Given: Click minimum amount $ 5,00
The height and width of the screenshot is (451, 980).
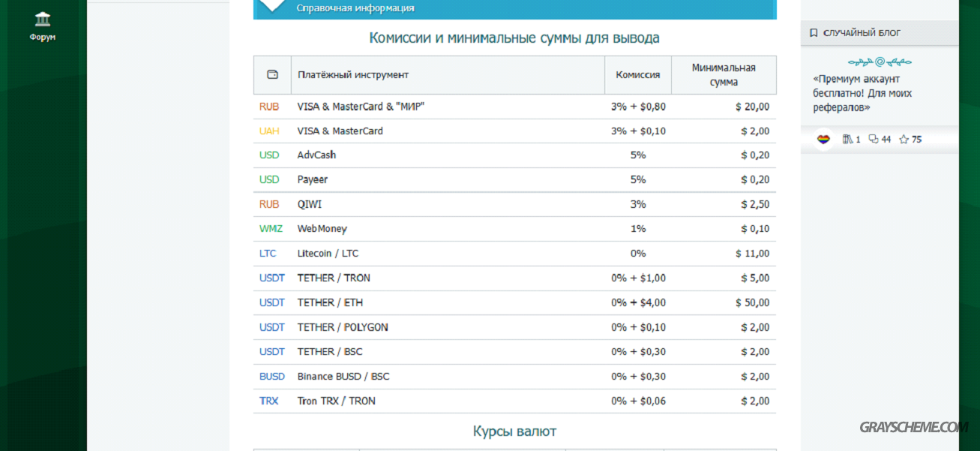Looking at the screenshot, I should tap(755, 278).
